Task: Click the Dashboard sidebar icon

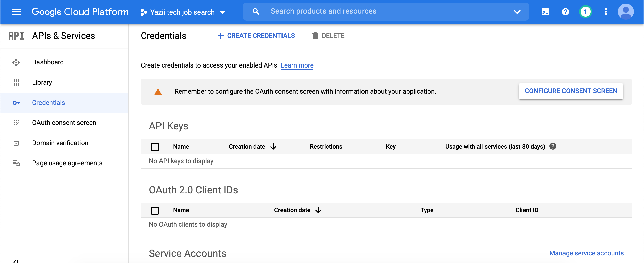Action: click(x=16, y=62)
